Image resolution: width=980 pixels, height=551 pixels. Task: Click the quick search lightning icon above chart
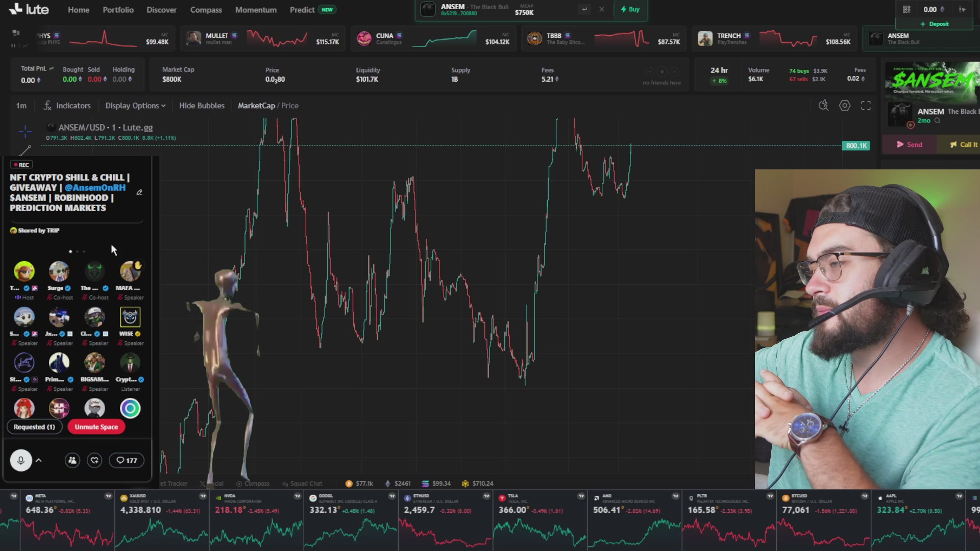coord(823,105)
